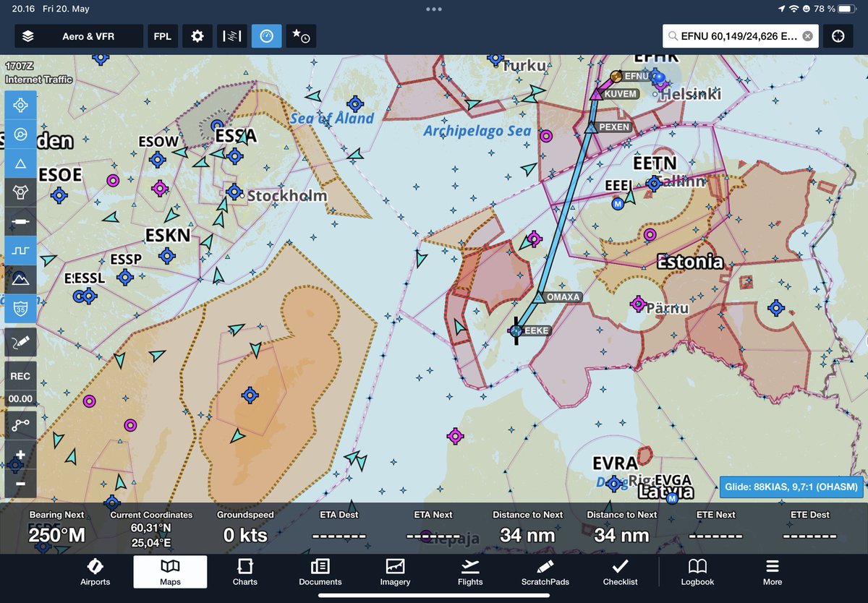Tap the ESSA airport symbol
The height and width of the screenshot is (603, 868).
[234, 155]
